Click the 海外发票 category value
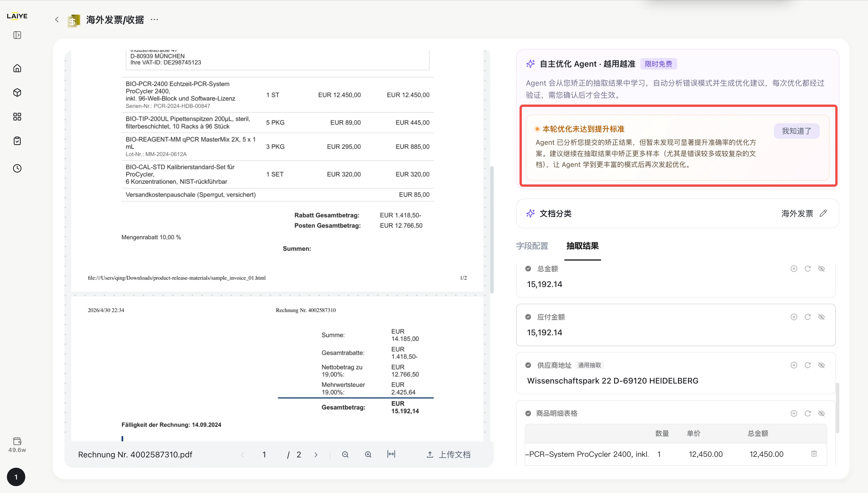The image size is (868, 493). click(797, 213)
